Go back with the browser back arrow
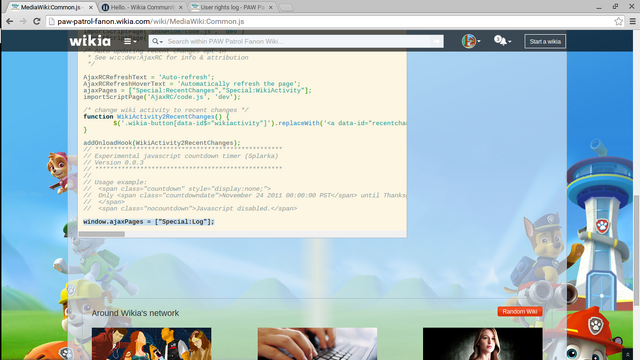Screen dimensions: 640x360 point(9,21)
